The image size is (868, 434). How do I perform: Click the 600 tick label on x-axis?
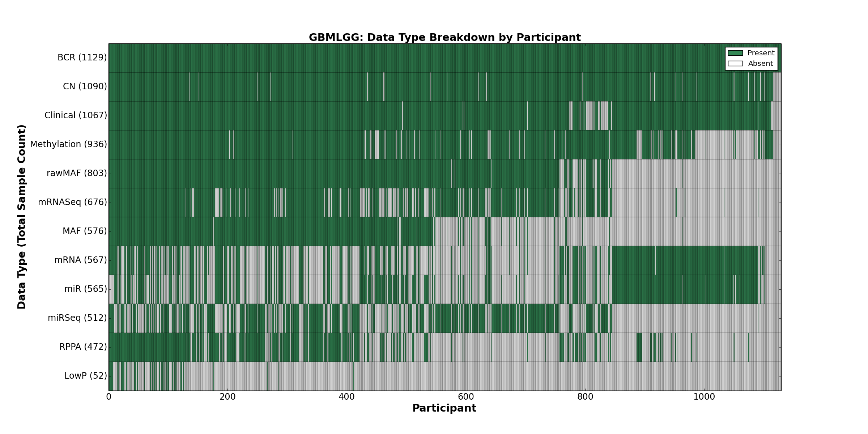tap(466, 397)
